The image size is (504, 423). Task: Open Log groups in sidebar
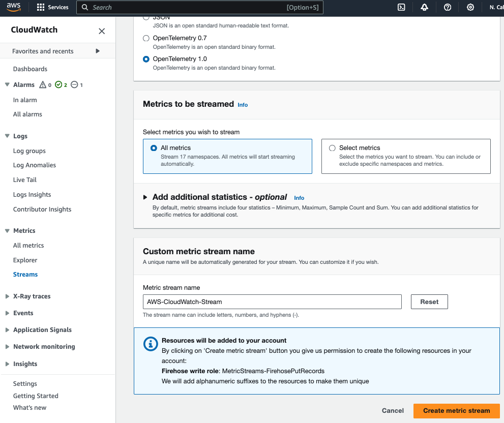(x=29, y=151)
